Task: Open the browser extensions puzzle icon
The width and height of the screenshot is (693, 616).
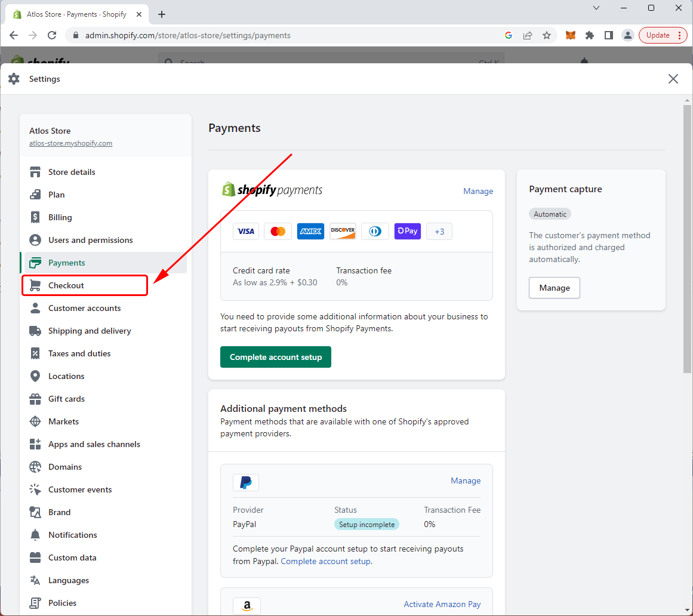Action: coord(590,35)
